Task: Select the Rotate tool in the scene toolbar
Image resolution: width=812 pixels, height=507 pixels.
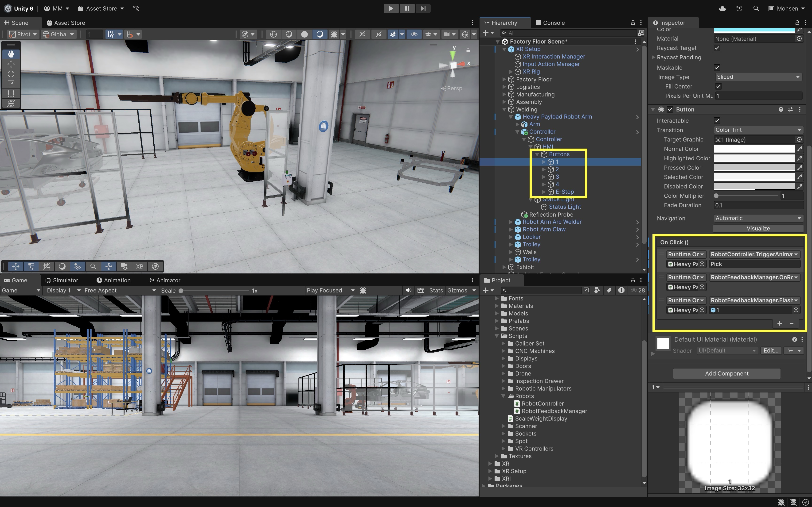Action: pyautogui.click(x=11, y=74)
